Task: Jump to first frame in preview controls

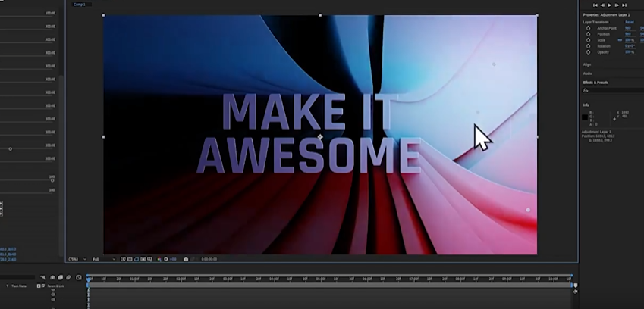Action: click(595, 5)
